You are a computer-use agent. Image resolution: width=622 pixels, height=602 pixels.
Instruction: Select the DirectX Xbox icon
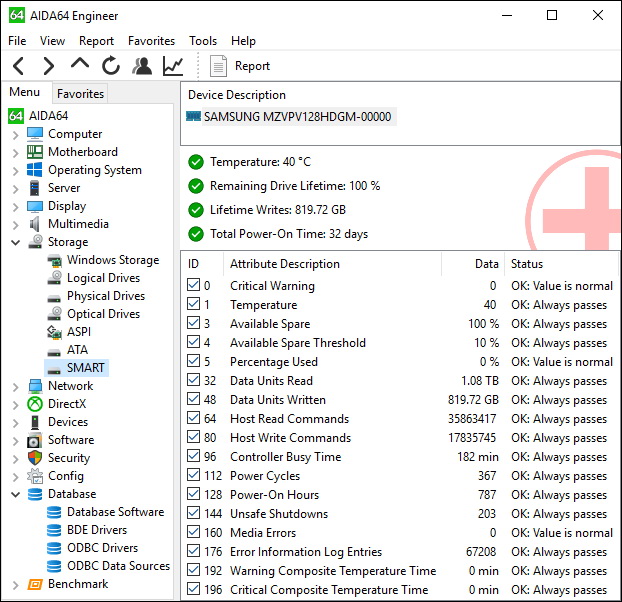pyautogui.click(x=35, y=404)
